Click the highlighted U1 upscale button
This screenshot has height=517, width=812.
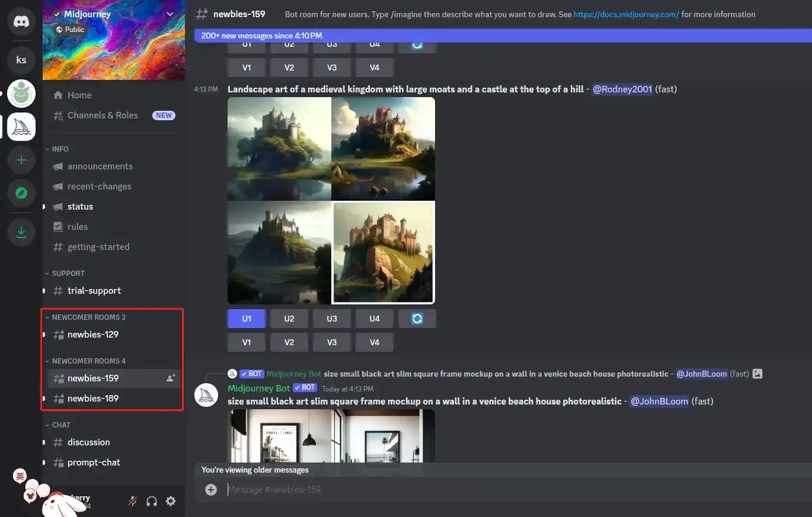tap(247, 319)
